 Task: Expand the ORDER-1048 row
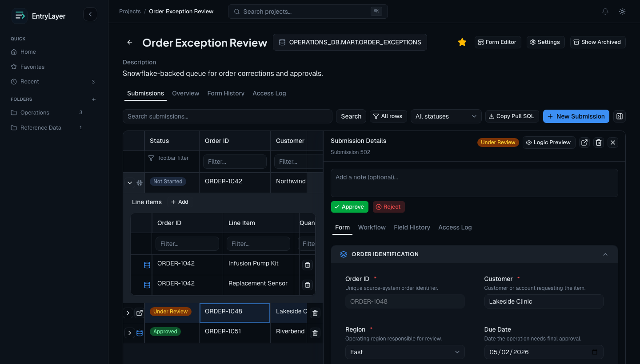point(128,313)
